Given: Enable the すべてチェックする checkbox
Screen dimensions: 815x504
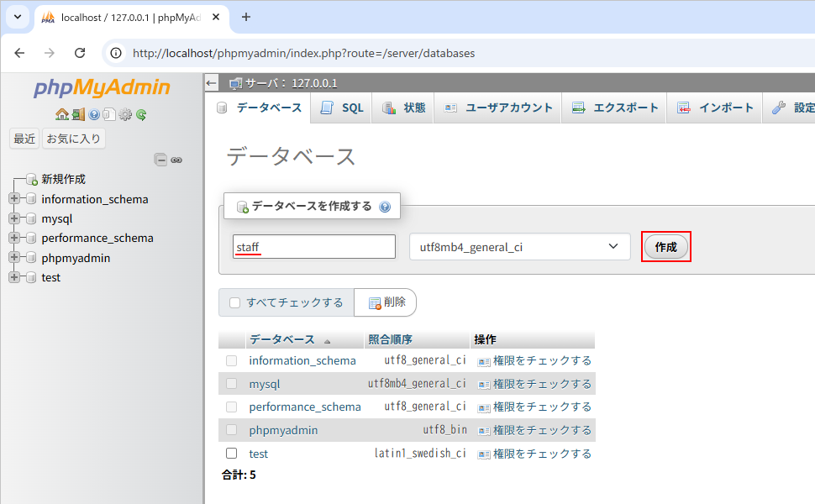Looking at the screenshot, I should [x=234, y=302].
